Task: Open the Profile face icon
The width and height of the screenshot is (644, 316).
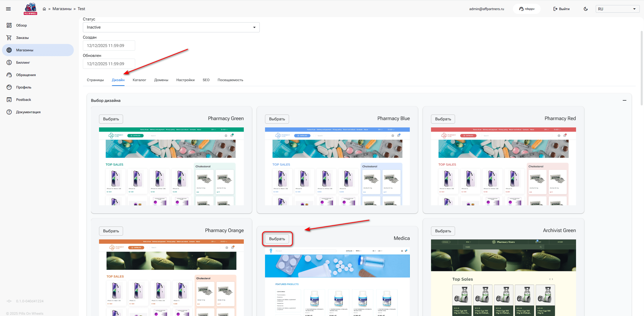Action: tap(9, 87)
